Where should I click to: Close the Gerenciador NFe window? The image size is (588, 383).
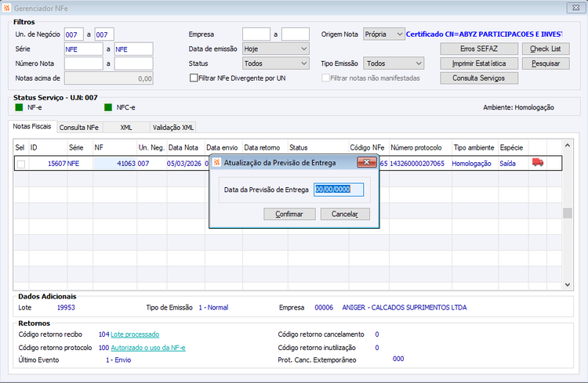(575, 8)
